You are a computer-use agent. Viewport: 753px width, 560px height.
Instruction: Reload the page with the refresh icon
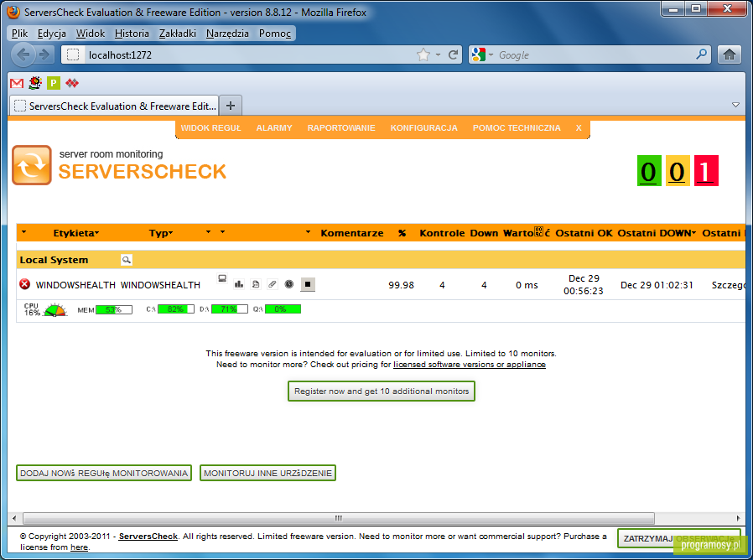point(453,54)
